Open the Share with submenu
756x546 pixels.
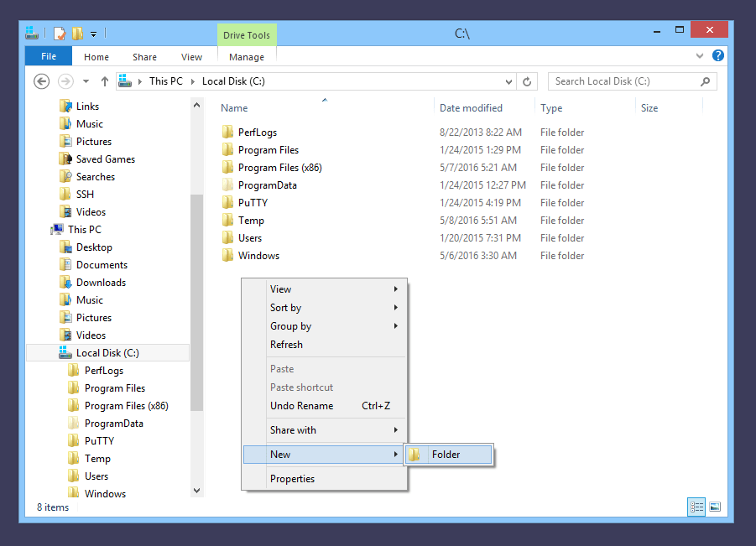click(325, 430)
